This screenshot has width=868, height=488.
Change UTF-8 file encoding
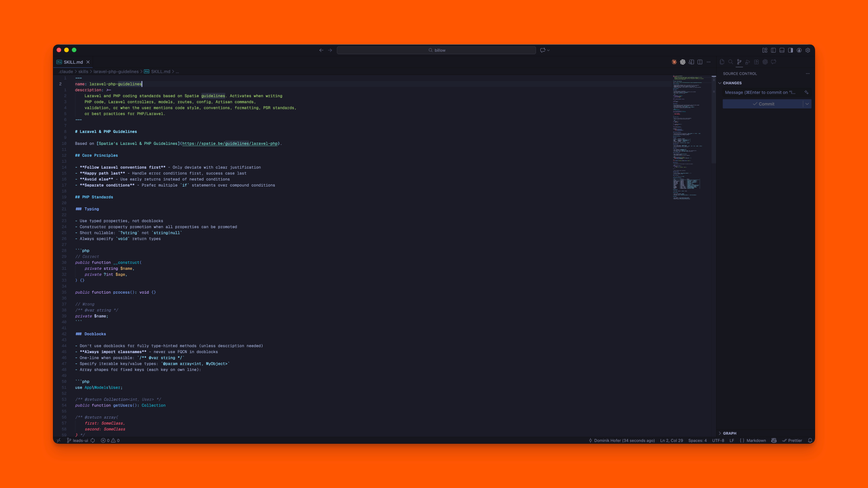718,440
